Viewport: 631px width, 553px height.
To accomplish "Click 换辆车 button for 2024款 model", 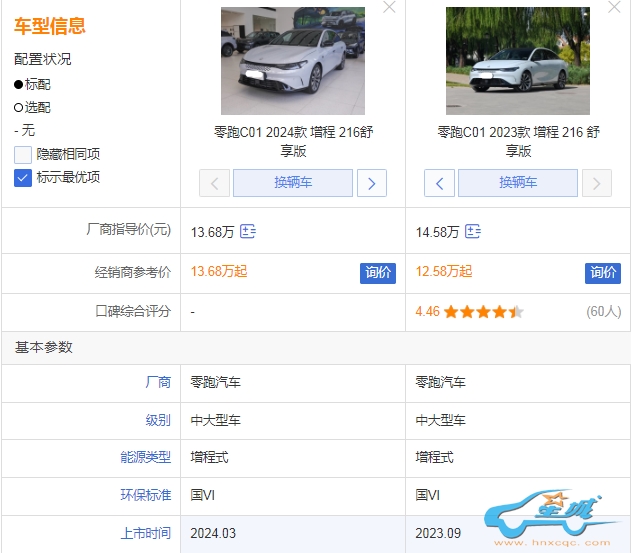I will click(x=292, y=183).
